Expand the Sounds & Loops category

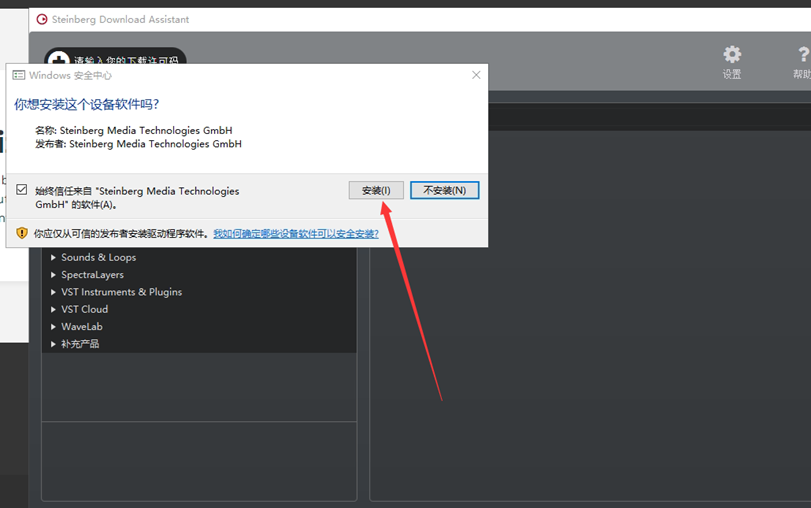53,258
